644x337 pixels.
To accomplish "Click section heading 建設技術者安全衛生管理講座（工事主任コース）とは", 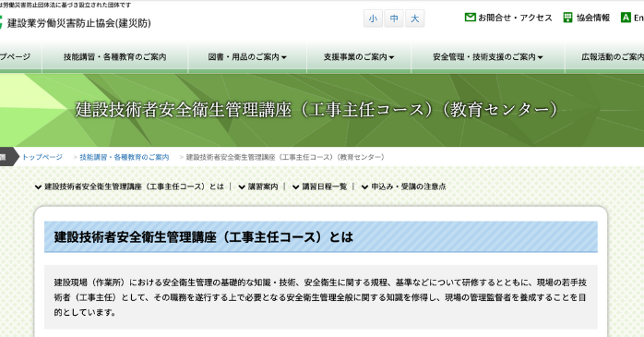I will (x=203, y=237).
